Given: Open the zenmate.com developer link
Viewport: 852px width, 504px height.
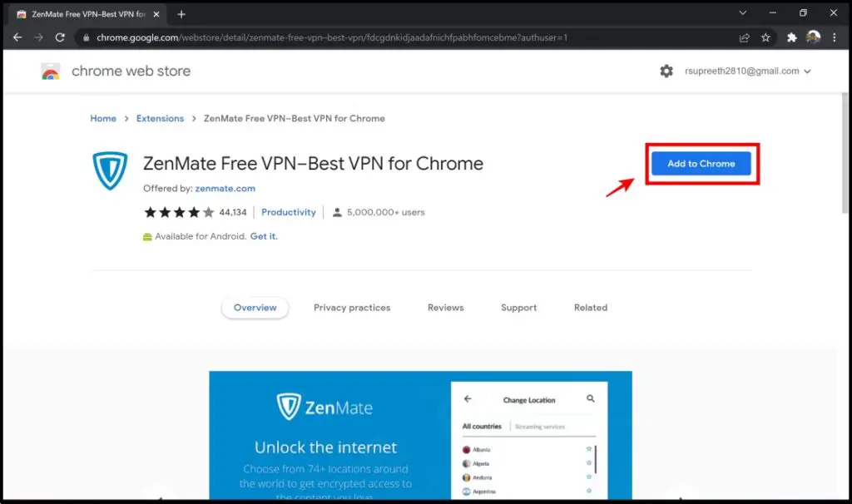Looking at the screenshot, I should [x=225, y=189].
